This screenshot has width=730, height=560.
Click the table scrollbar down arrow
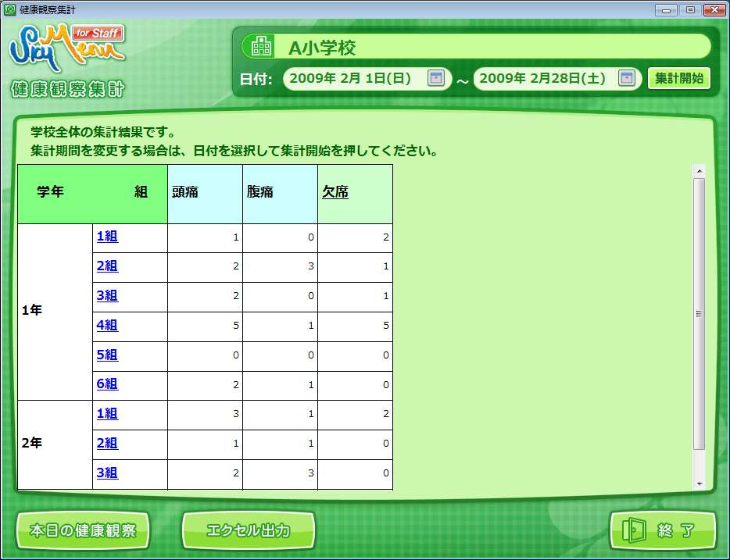tap(699, 484)
